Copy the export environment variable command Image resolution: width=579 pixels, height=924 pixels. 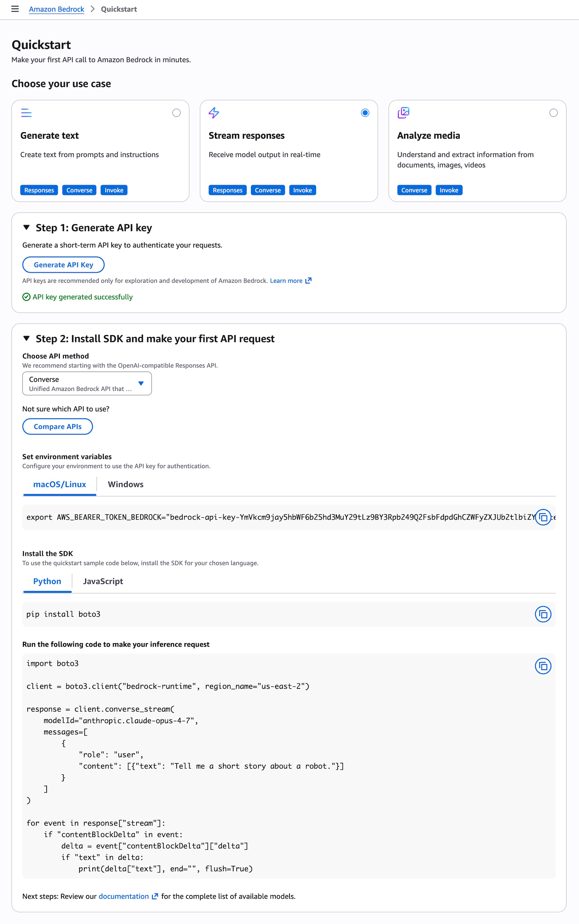[543, 517]
